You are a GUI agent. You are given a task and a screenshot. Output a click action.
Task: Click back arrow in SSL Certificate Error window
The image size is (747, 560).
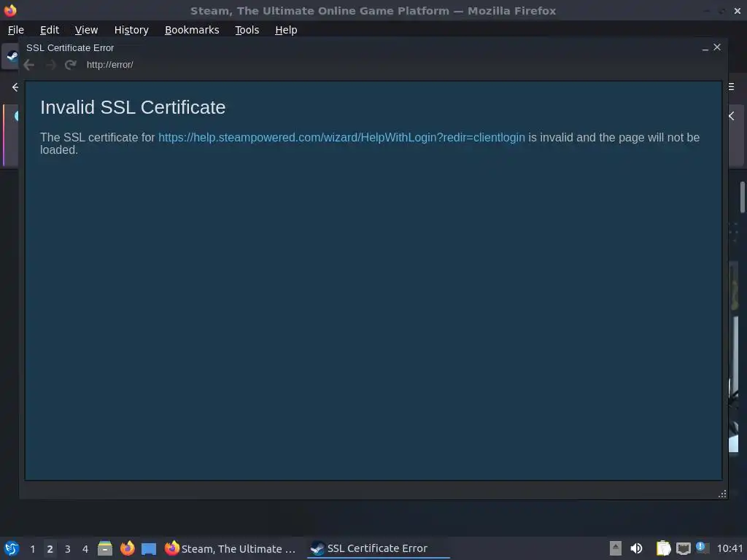(x=29, y=65)
